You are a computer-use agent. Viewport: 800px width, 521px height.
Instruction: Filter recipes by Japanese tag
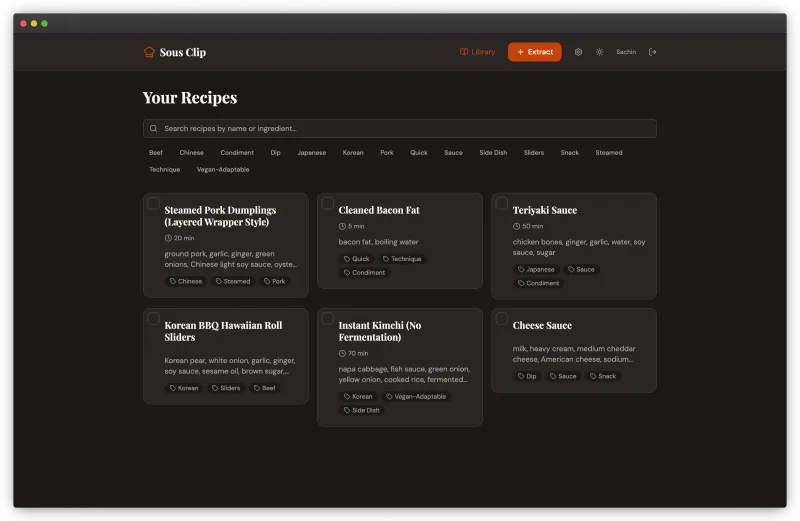coord(312,153)
